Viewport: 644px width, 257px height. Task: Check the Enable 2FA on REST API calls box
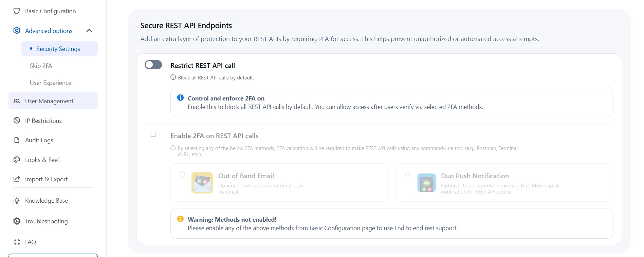[153, 134]
